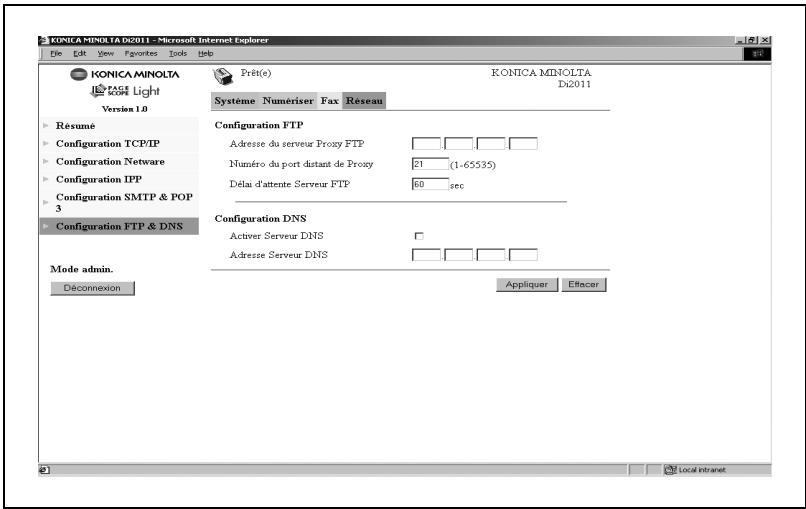Click the Internet Explorer throbber icon

757,53
